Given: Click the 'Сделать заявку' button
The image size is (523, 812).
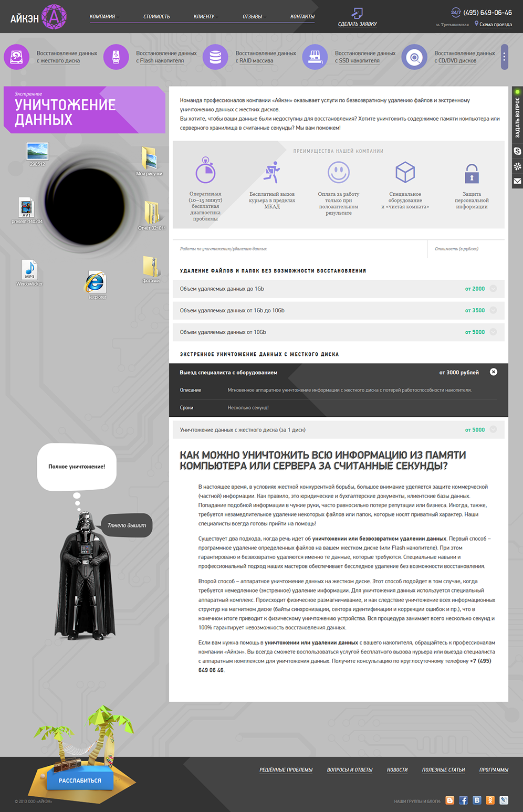Looking at the screenshot, I should pos(357,17).
